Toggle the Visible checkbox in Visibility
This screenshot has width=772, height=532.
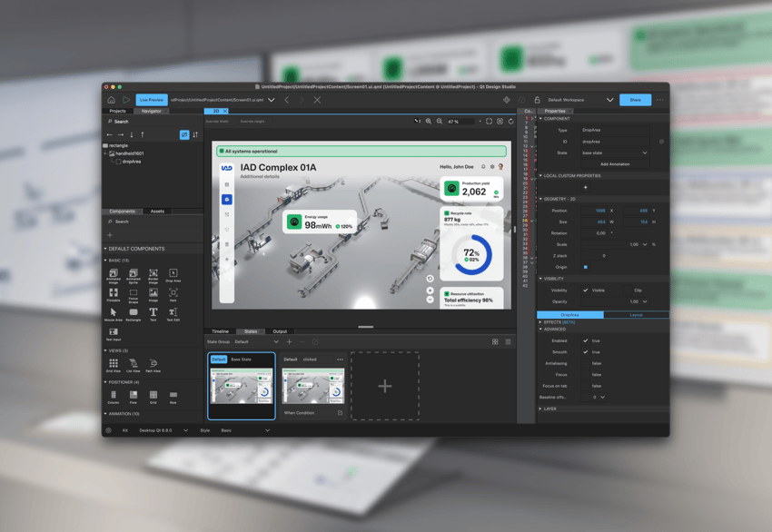(x=585, y=291)
